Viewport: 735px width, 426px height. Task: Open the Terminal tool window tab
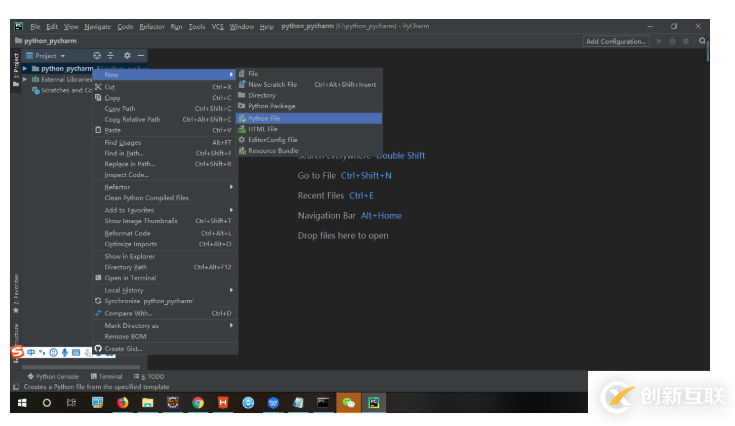(110, 376)
